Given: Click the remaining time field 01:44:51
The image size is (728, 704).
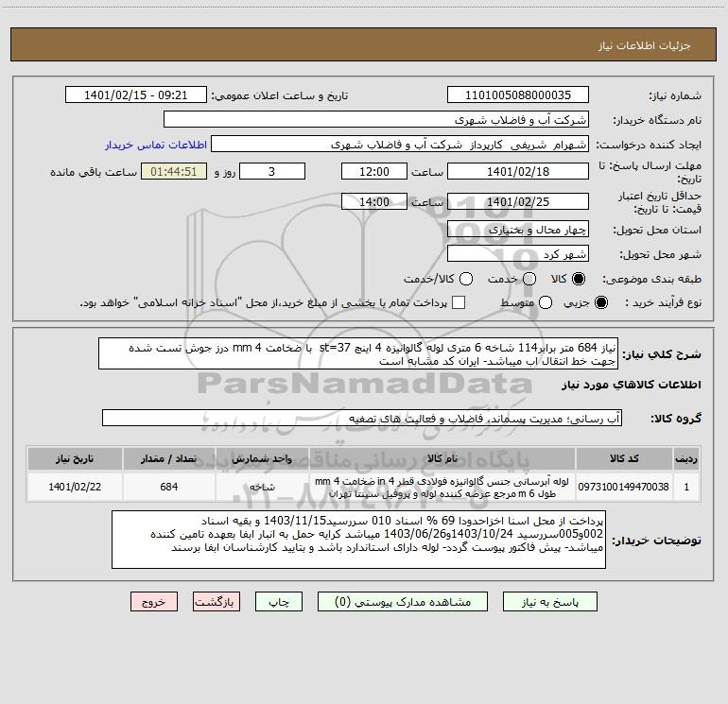Looking at the screenshot, I should [174, 171].
